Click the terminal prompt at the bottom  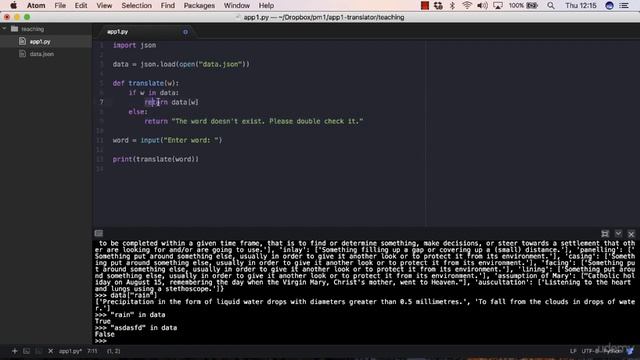coord(101,341)
